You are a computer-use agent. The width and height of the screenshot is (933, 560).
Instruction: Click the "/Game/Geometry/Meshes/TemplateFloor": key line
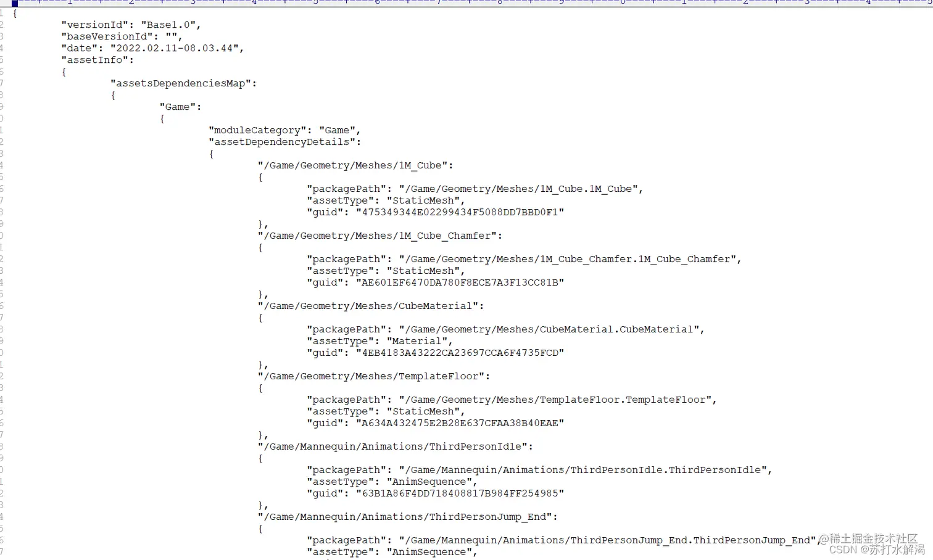click(374, 377)
